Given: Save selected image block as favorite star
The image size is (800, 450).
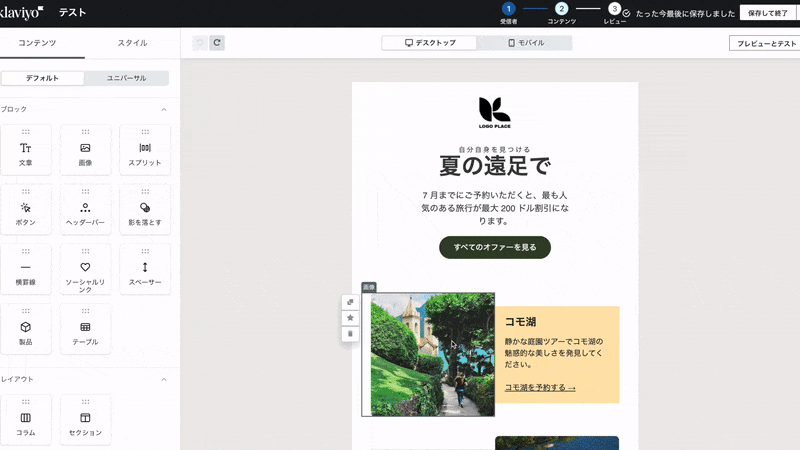Looking at the screenshot, I should [x=350, y=318].
